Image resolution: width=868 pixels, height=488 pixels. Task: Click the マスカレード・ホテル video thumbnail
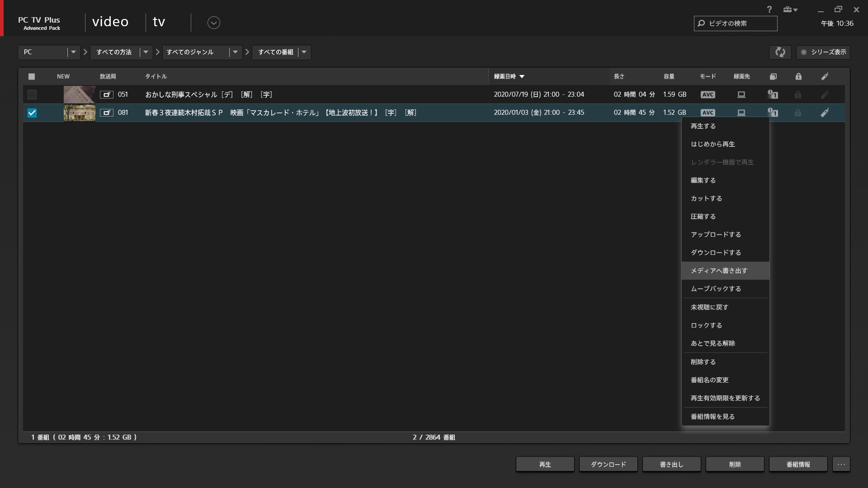(79, 113)
